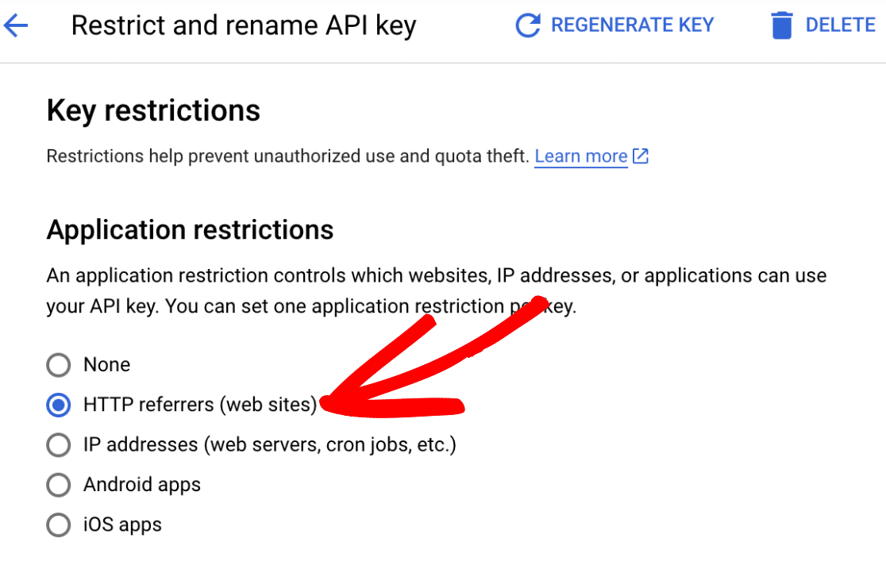Select HTTP referrers as the restriction type

[58, 405]
